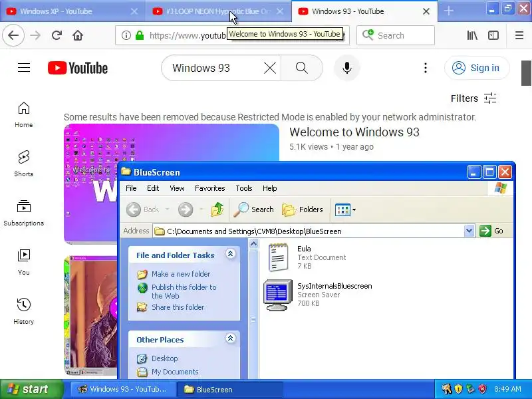Click the second video thumbnail with portrait
Image resolution: width=532 pixels, height=399 pixels.
point(91,315)
